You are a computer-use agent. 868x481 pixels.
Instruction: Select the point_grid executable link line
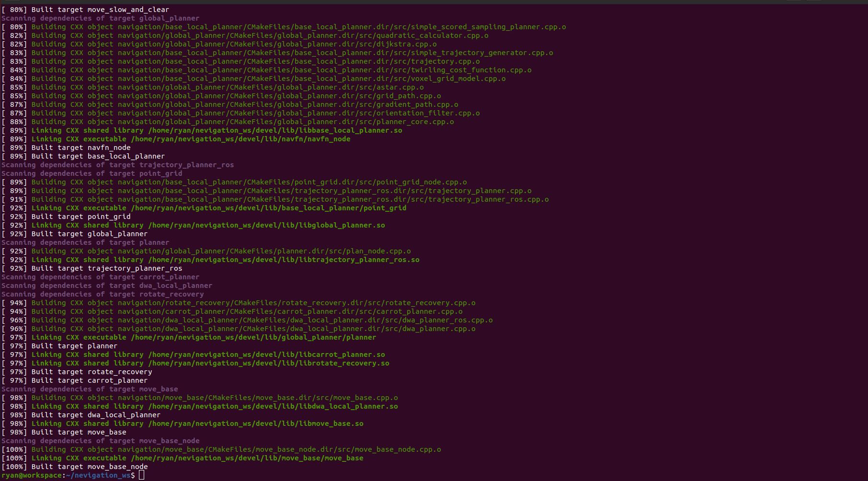coord(216,208)
